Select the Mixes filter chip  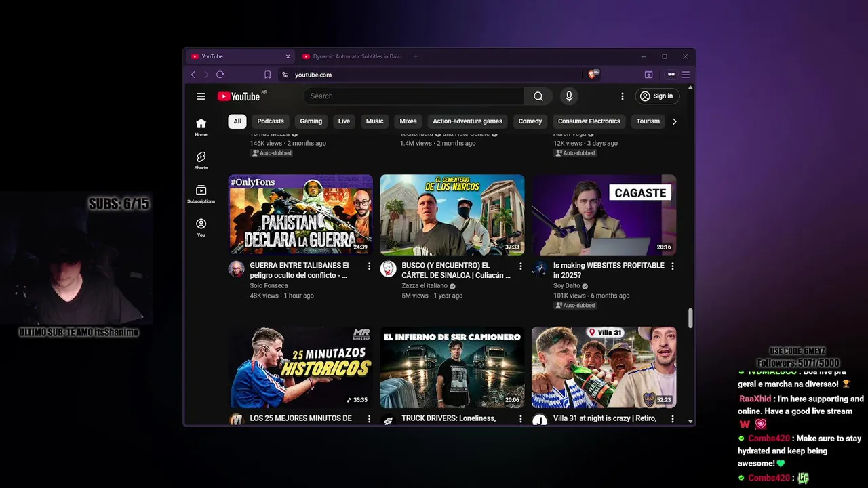408,121
